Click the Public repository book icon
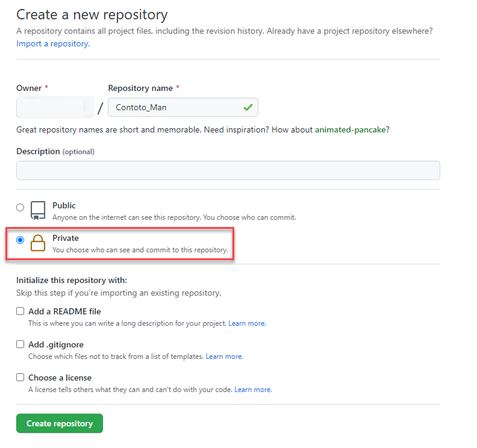The height and width of the screenshot is (448, 477). 38,210
